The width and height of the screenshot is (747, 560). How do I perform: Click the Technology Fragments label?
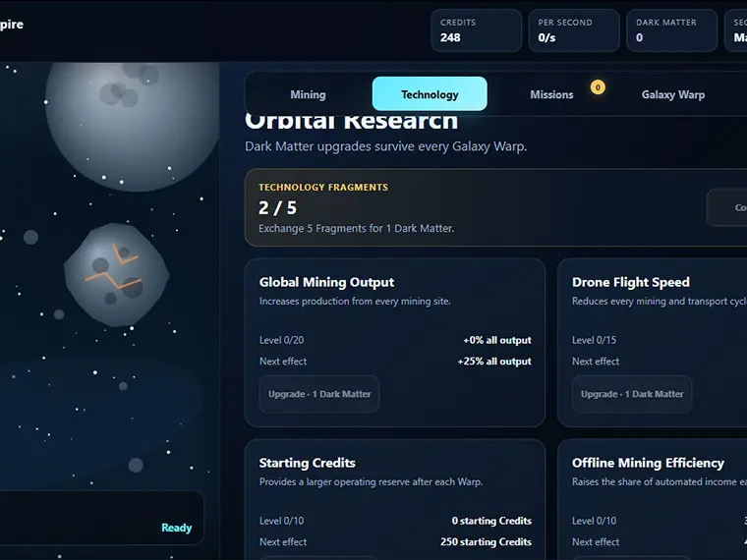pos(323,187)
